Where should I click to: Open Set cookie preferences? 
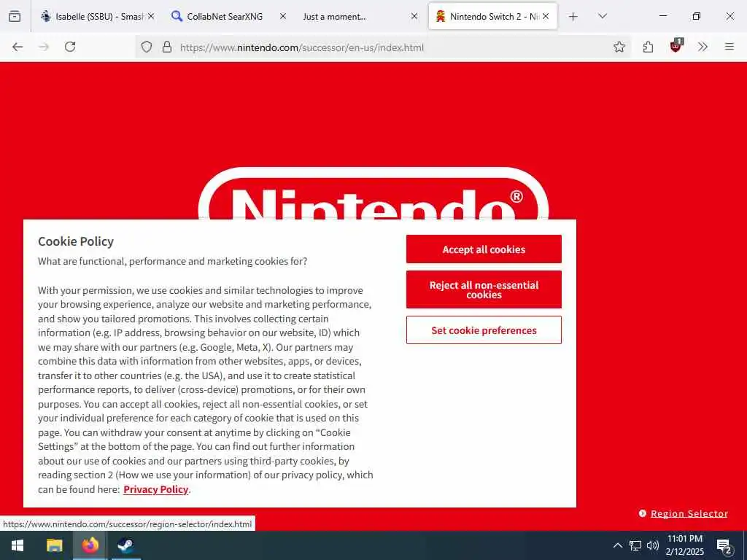tap(484, 330)
